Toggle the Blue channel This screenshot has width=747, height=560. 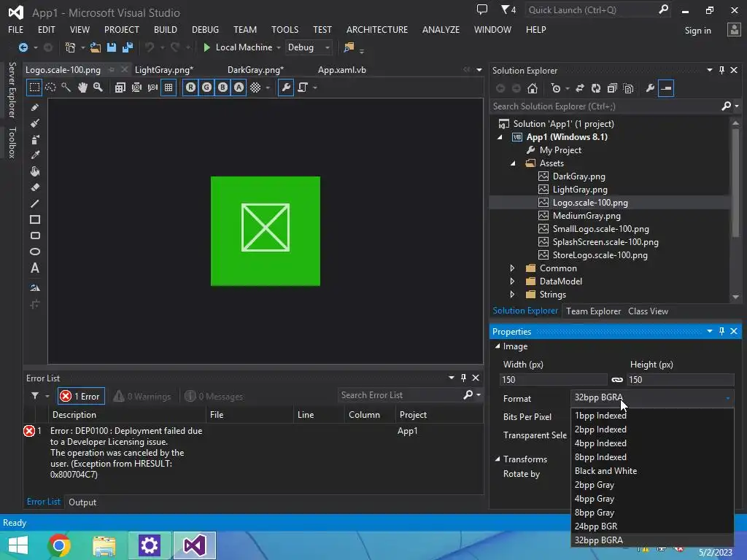[222, 87]
